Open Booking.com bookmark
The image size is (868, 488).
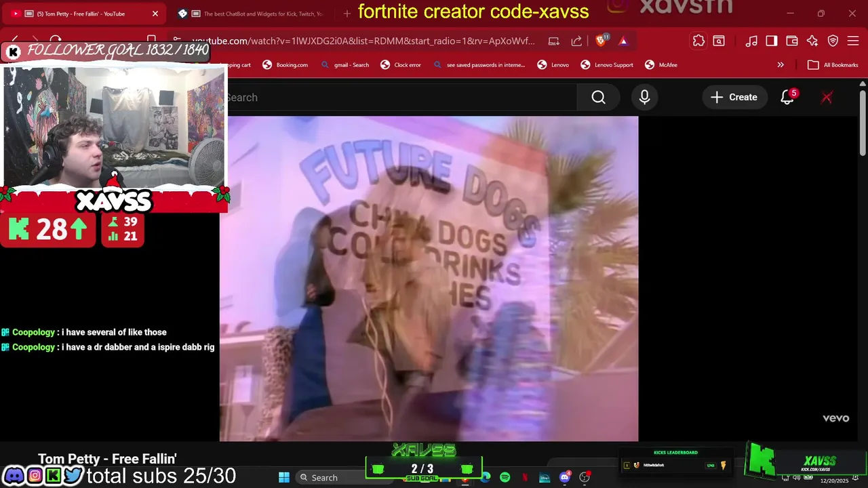pyautogui.click(x=285, y=65)
